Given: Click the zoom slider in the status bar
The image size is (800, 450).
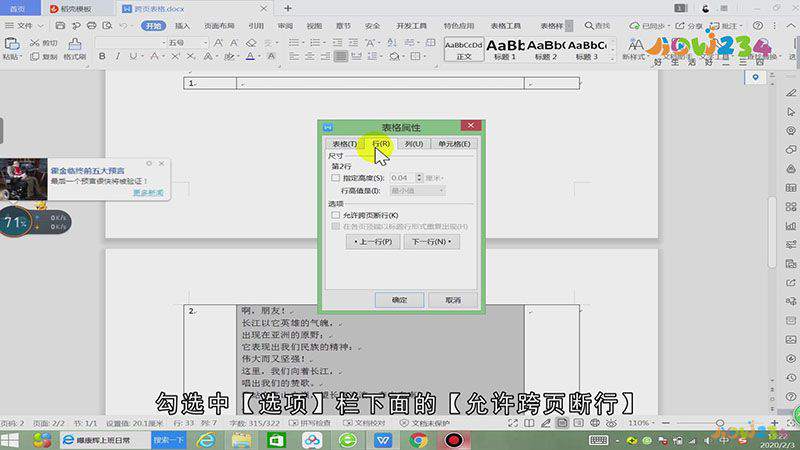Looking at the screenshot, I should tap(720, 423).
